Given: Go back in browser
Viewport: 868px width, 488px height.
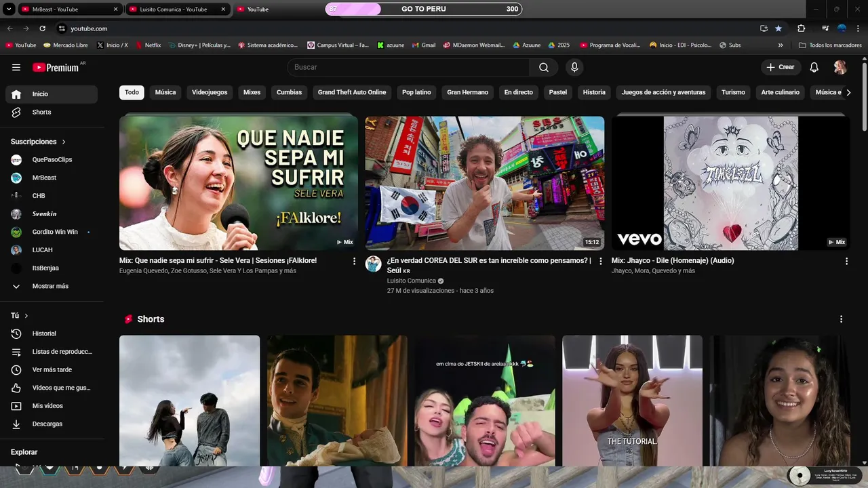Looking at the screenshot, I should (x=9, y=28).
